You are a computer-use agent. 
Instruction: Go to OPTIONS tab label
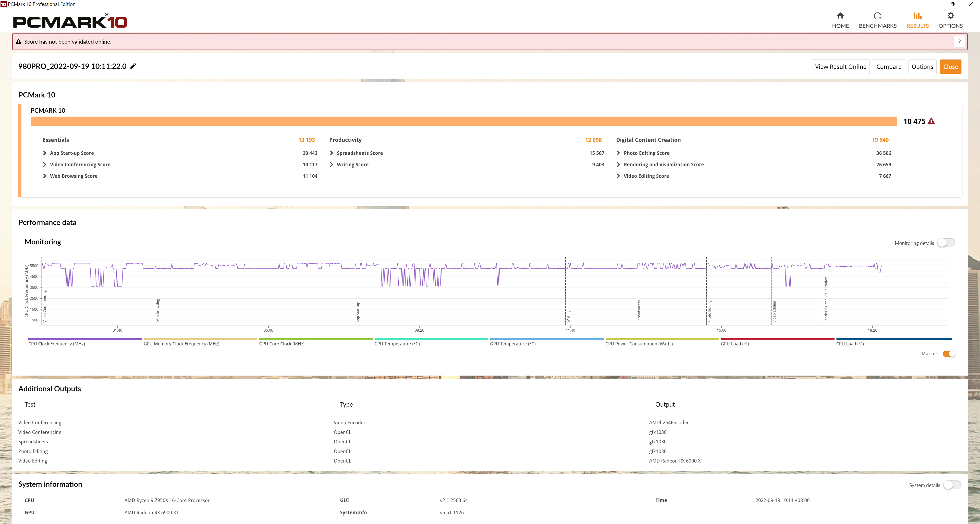(950, 26)
